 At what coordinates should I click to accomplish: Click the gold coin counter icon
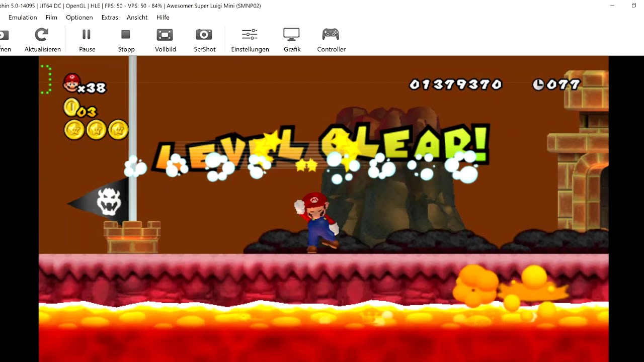[x=71, y=107]
